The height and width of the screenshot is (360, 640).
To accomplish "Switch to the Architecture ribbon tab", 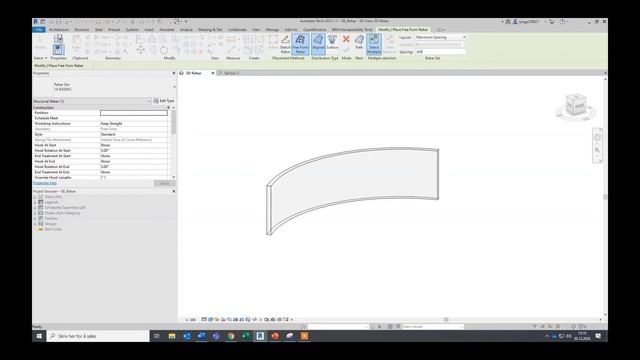I will pyautogui.click(x=59, y=30).
